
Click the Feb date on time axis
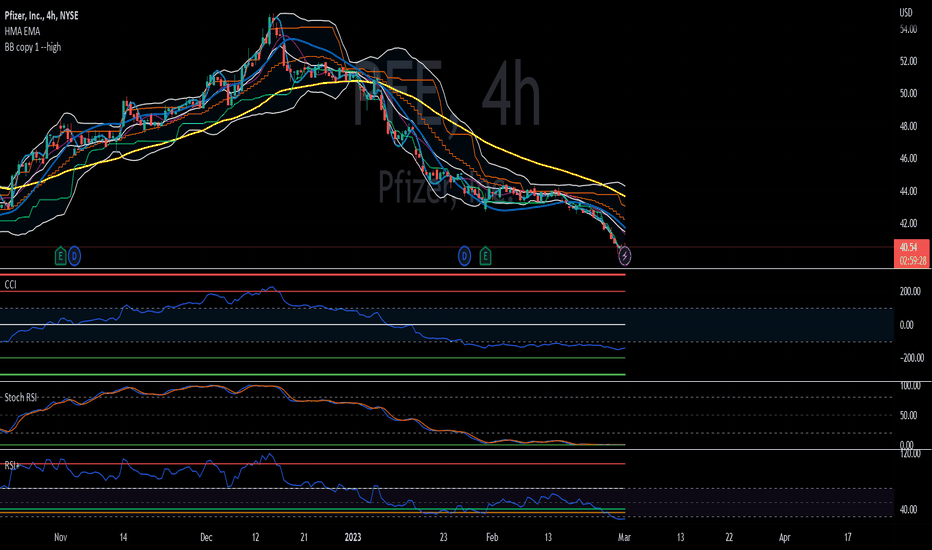tap(492, 538)
